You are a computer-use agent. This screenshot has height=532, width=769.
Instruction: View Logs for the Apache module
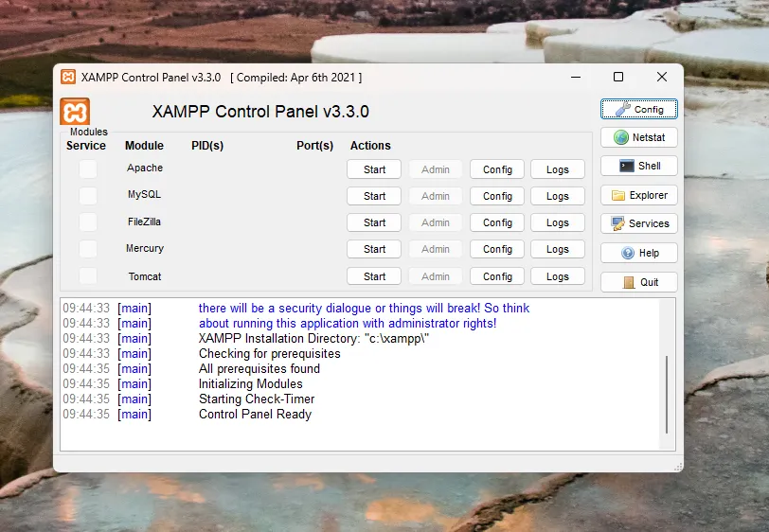coord(558,169)
